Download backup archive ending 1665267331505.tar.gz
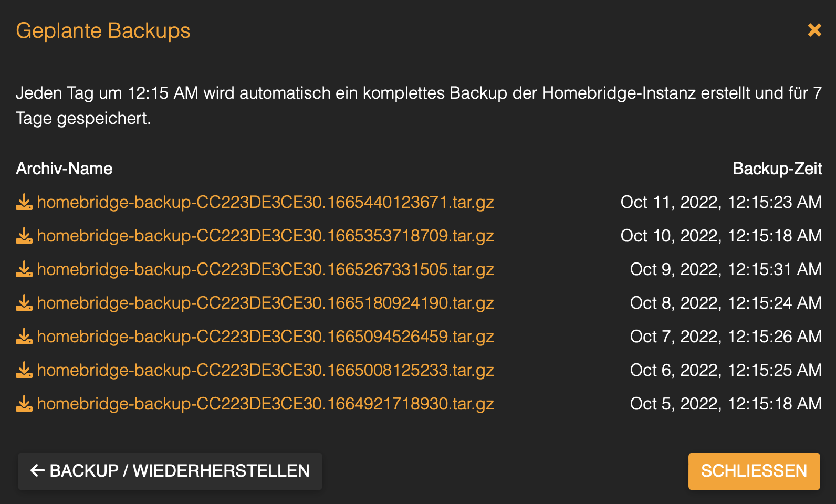 click(265, 269)
